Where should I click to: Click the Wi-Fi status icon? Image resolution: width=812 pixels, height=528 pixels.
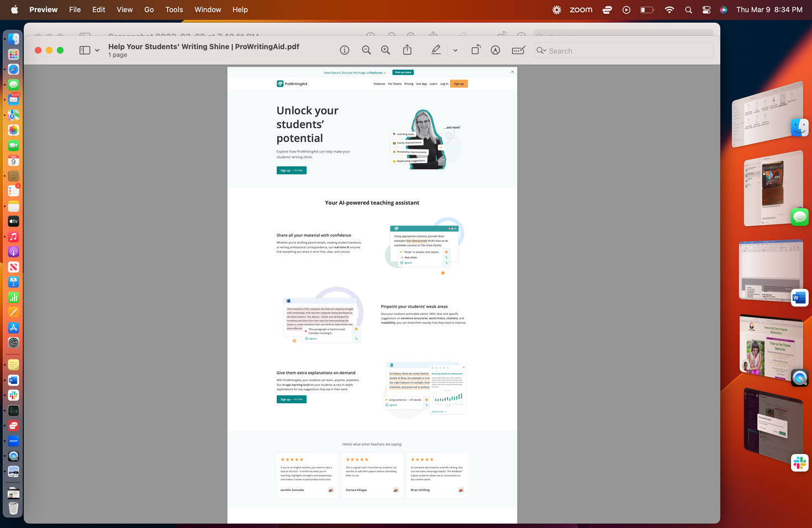669,10
